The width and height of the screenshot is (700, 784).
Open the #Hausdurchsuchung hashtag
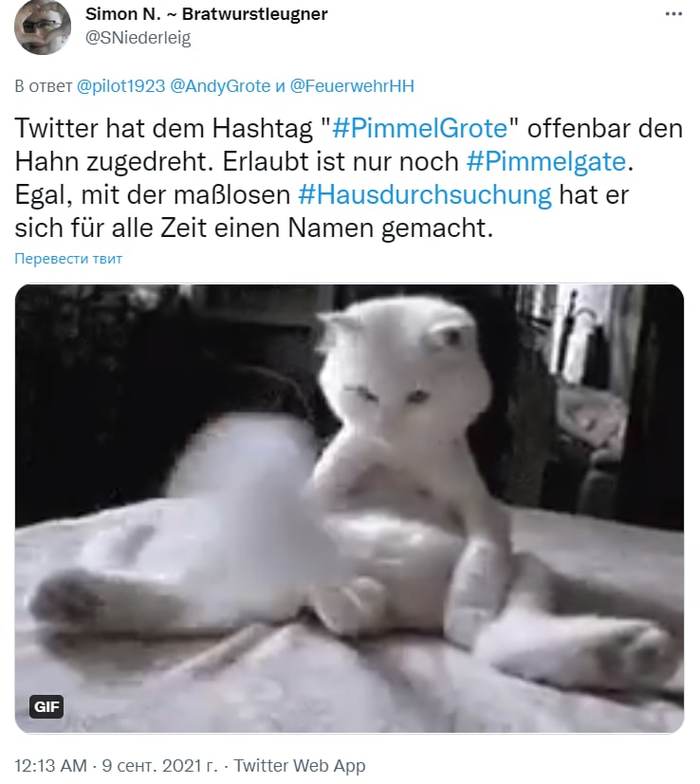point(424,194)
